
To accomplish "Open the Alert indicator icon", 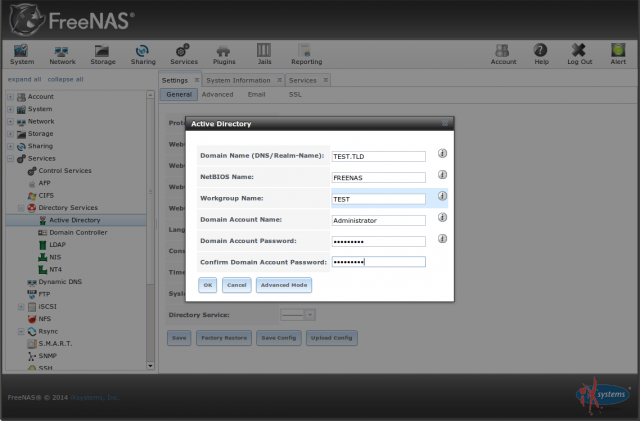I will click(618, 54).
